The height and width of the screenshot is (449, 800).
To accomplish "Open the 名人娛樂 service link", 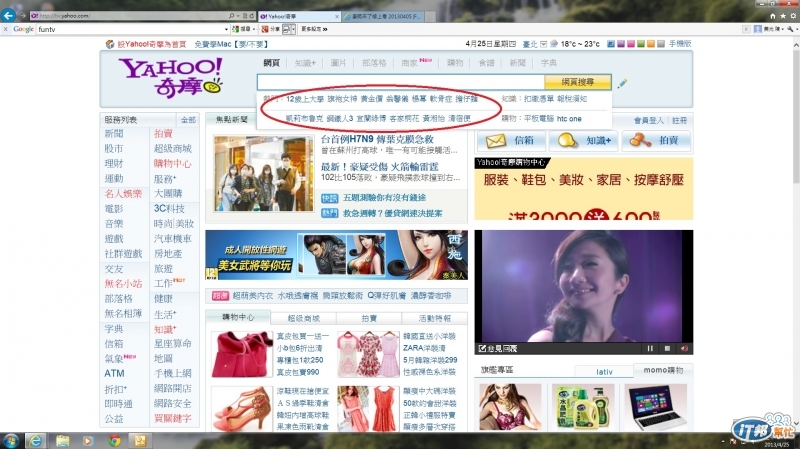I will point(123,193).
